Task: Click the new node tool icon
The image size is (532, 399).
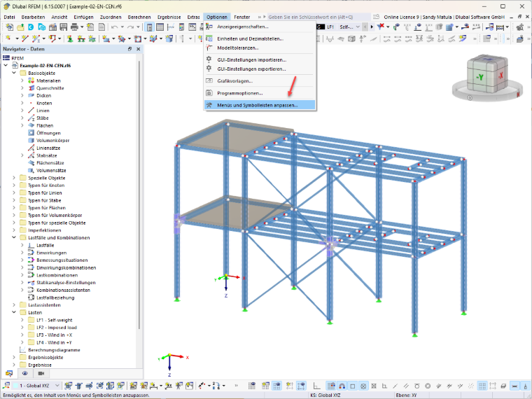Action: tap(8, 38)
